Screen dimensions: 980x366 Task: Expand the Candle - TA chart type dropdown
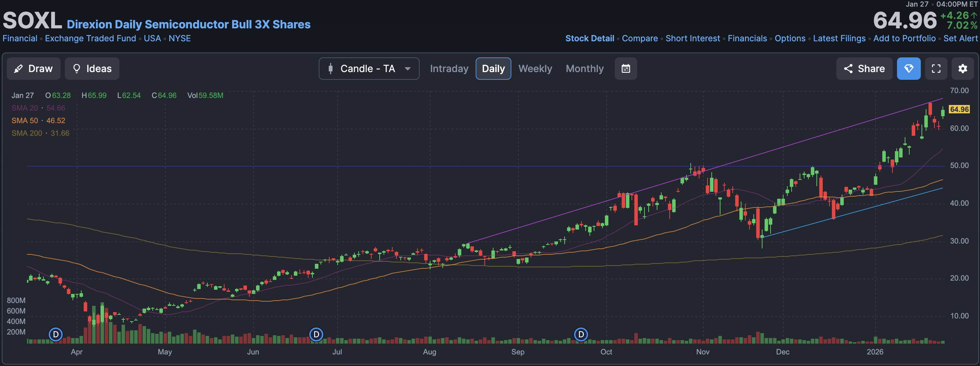coord(369,69)
